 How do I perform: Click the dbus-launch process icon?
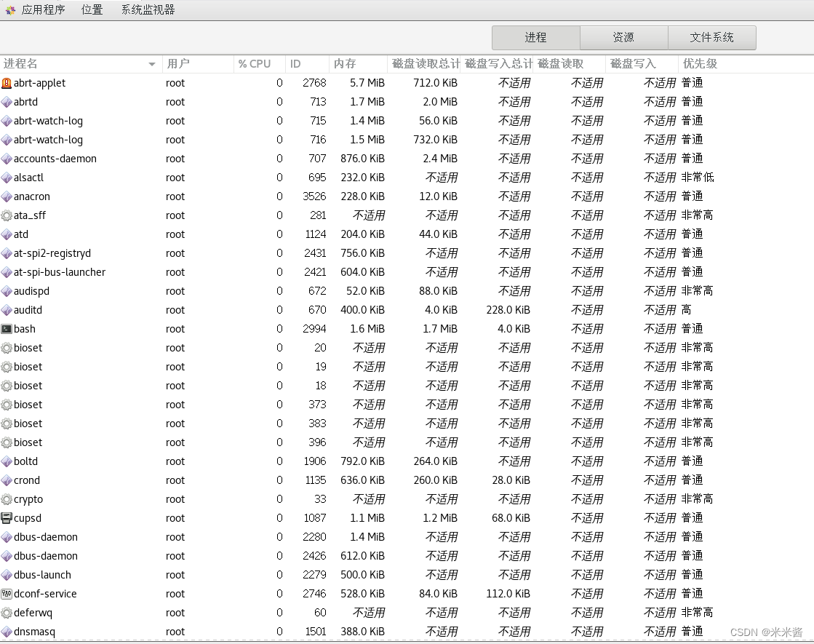click(x=7, y=575)
